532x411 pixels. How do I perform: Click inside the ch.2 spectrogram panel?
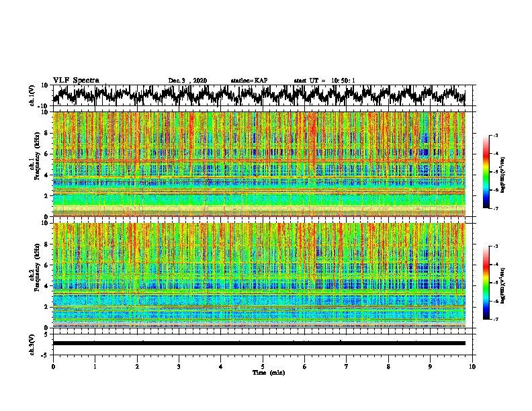[259, 275]
